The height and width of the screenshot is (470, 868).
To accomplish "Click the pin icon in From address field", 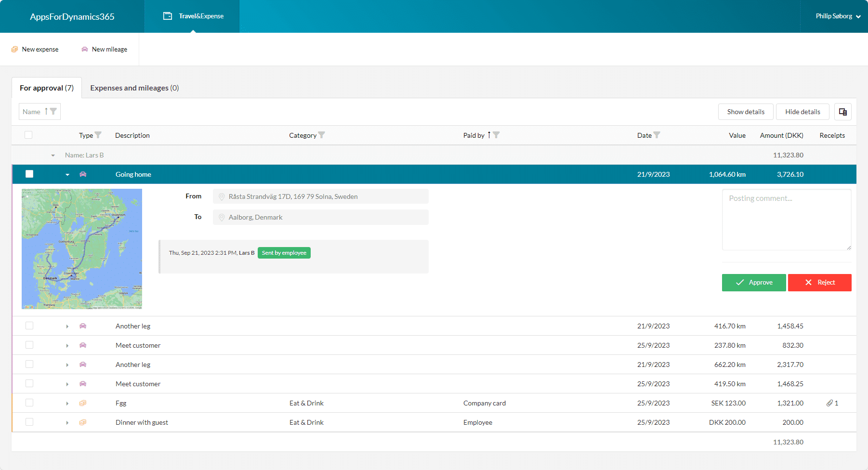I will click(x=222, y=196).
